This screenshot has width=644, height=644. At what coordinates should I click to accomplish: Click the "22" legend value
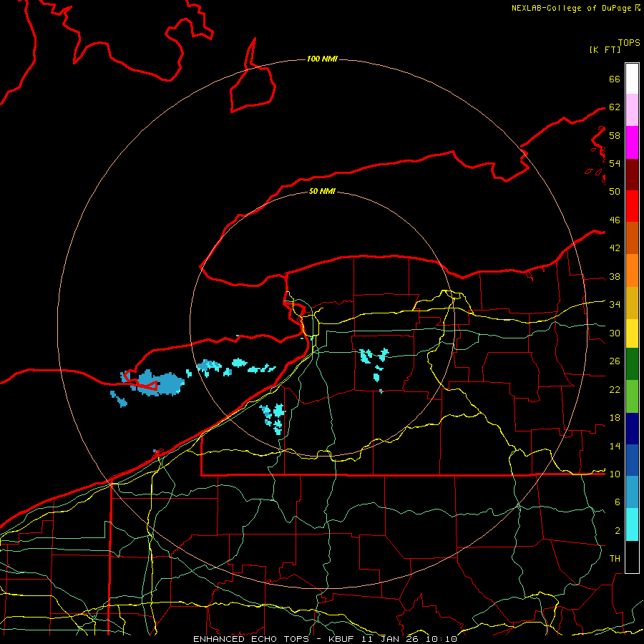click(615, 389)
